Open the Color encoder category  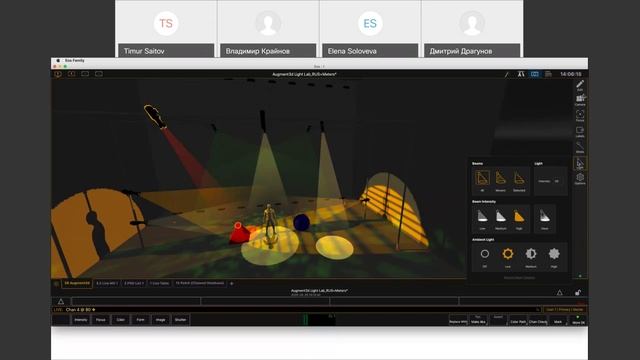tap(120, 320)
